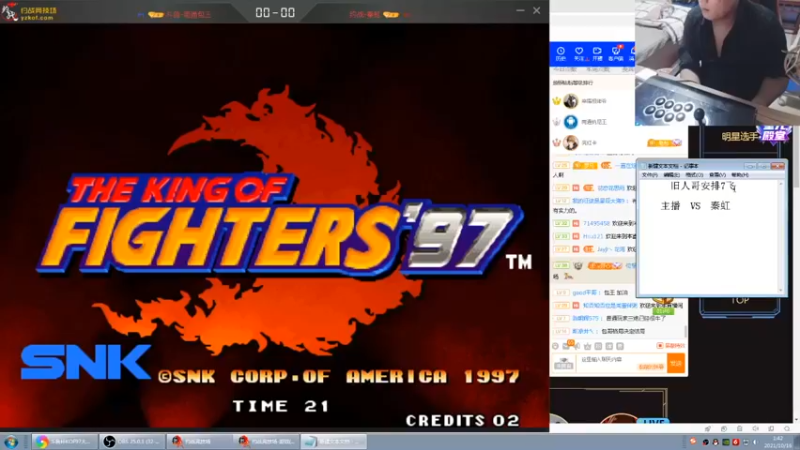Click the taskbar clock showing 1:42
Viewport: 800px width, 450px height.
(778, 442)
